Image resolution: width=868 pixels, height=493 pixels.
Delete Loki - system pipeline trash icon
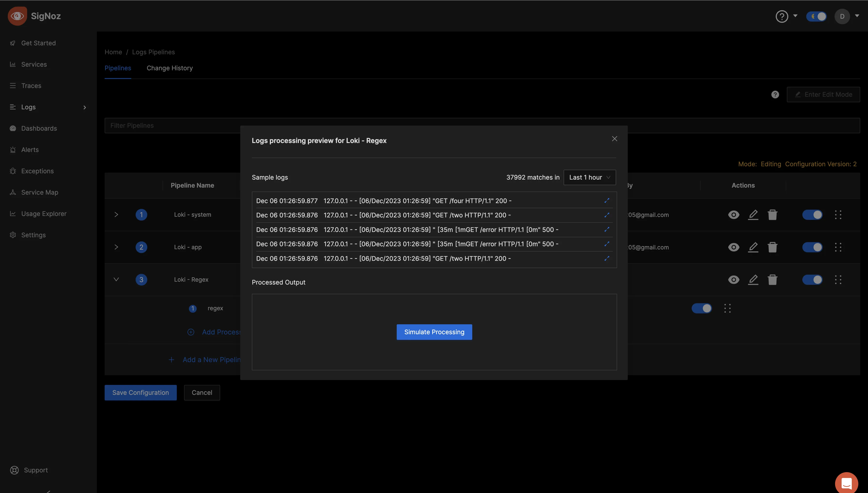pyautogui.click(x=772, y=215)
